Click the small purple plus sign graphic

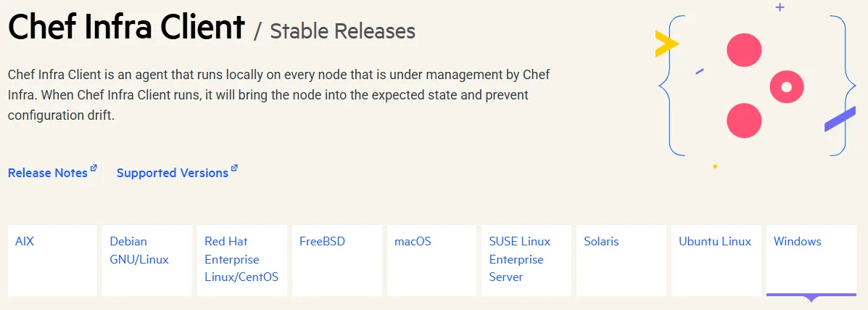click(x=780, y=7)
